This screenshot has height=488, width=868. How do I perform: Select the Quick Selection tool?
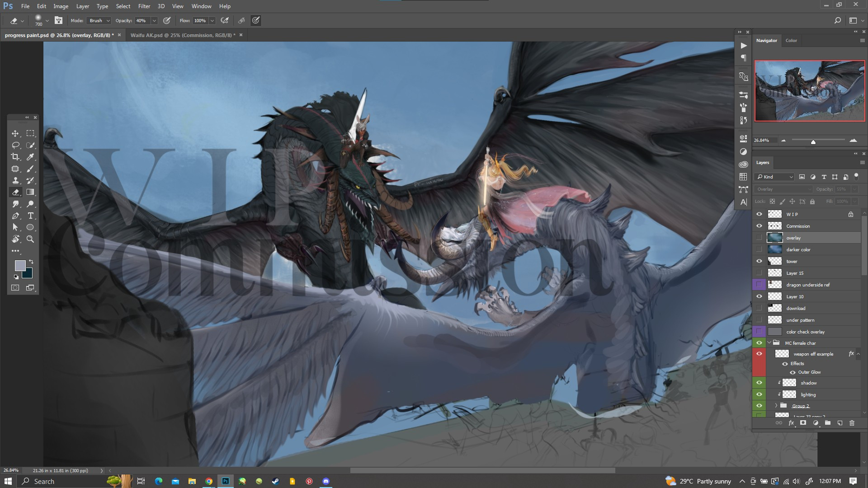click(30, 145)
